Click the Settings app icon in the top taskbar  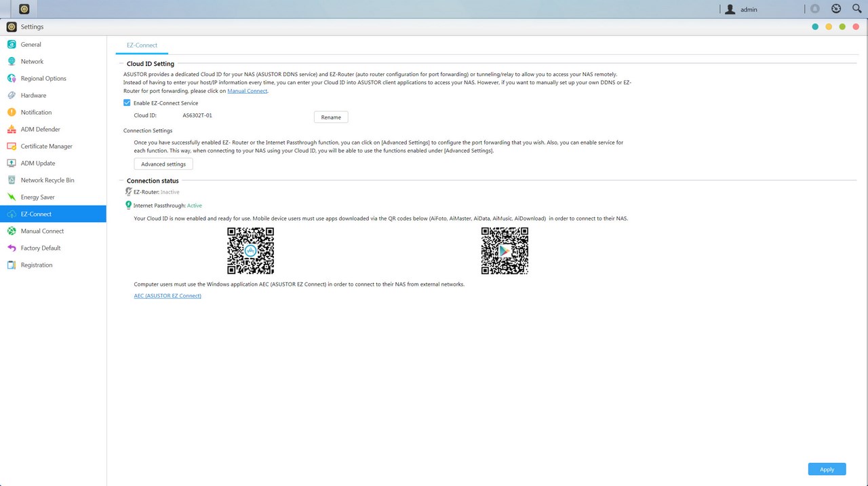(24, 10)
